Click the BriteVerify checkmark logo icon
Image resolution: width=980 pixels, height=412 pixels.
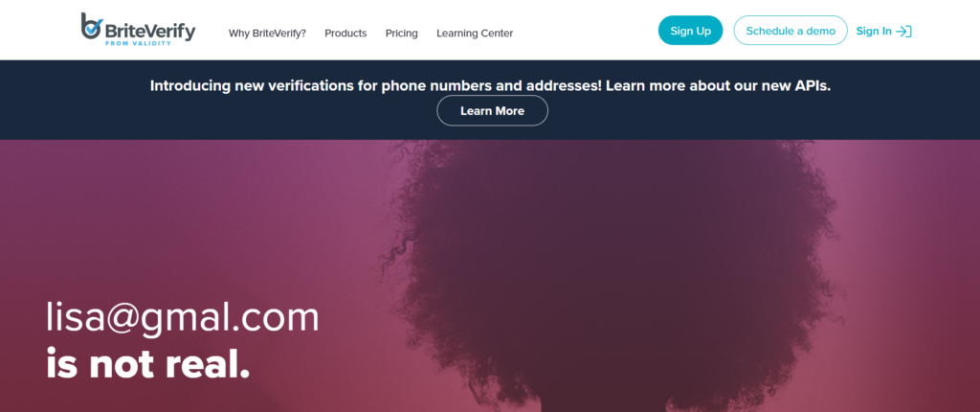click(x=91, y=26)
